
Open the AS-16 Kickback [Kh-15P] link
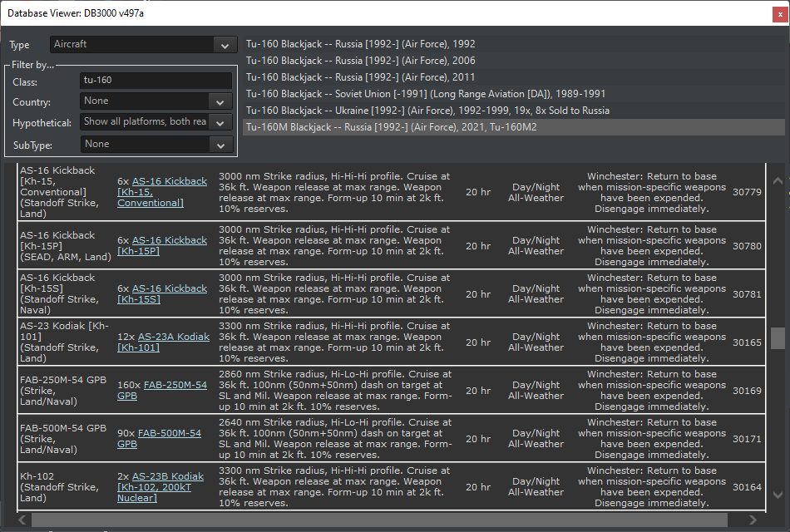coord(169,239)
